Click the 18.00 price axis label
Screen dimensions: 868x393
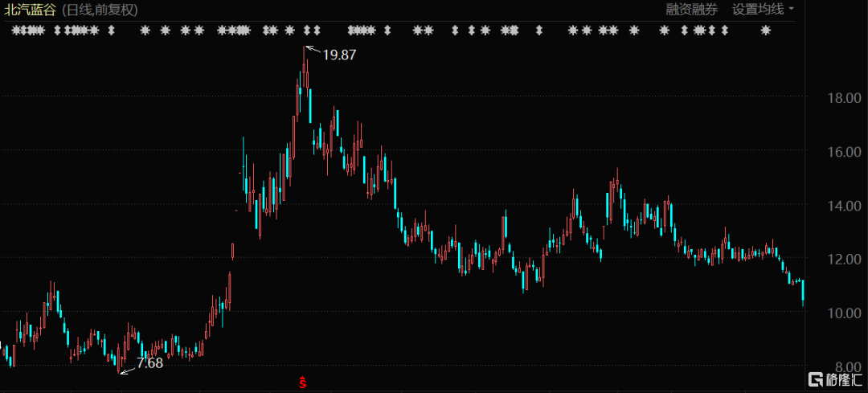point(842,98)
